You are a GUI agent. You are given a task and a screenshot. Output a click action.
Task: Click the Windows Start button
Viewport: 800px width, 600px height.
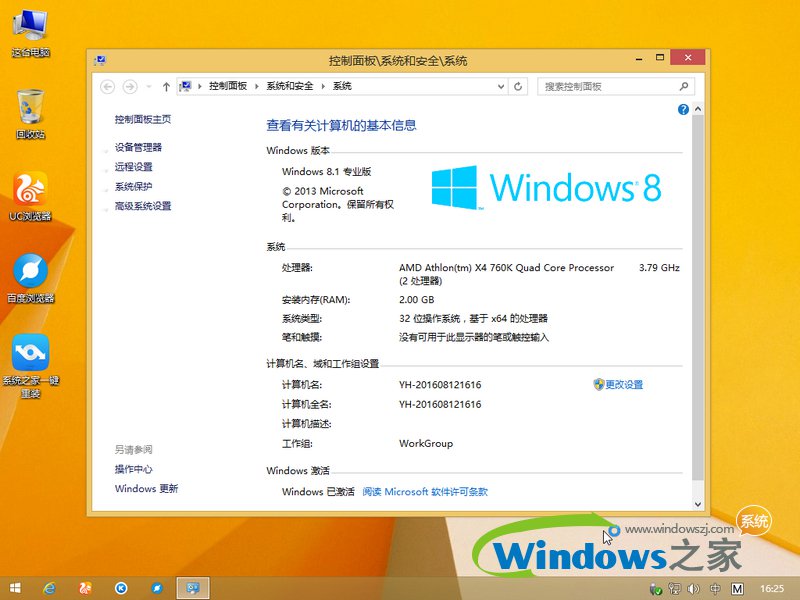pos(18,588)
